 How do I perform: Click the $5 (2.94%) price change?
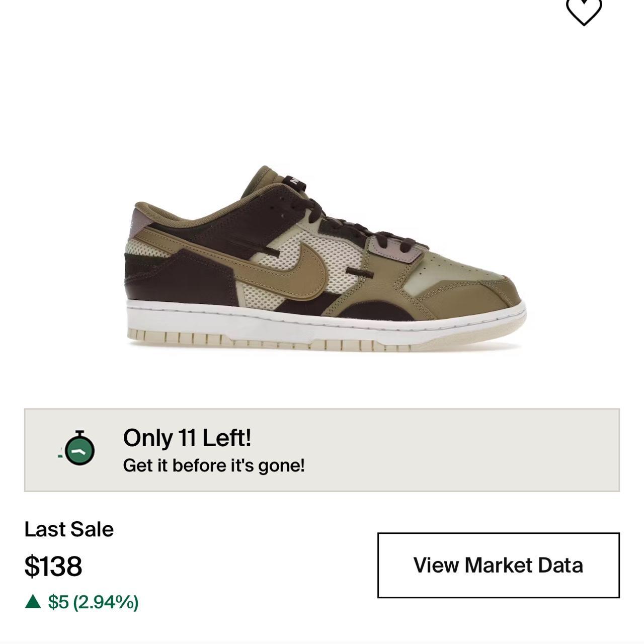pyautogui.click(x=93, y=602)
